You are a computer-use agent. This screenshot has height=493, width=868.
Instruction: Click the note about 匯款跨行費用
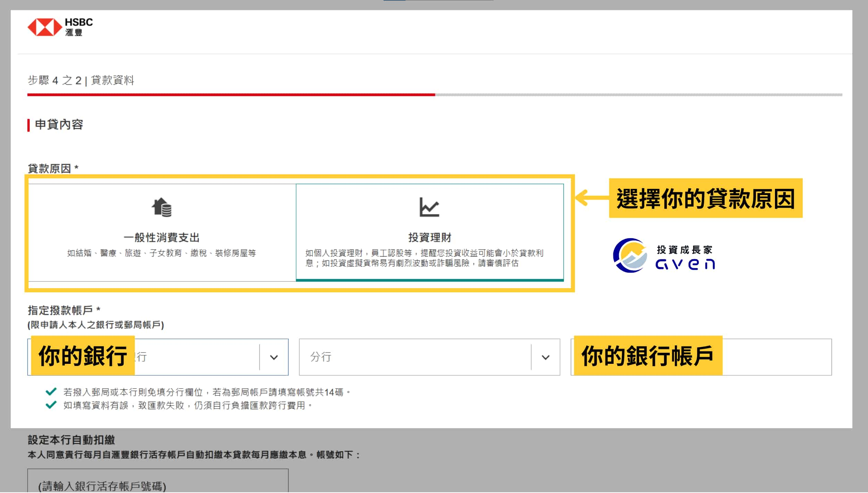pyautogui.click(x=188, y=406)
